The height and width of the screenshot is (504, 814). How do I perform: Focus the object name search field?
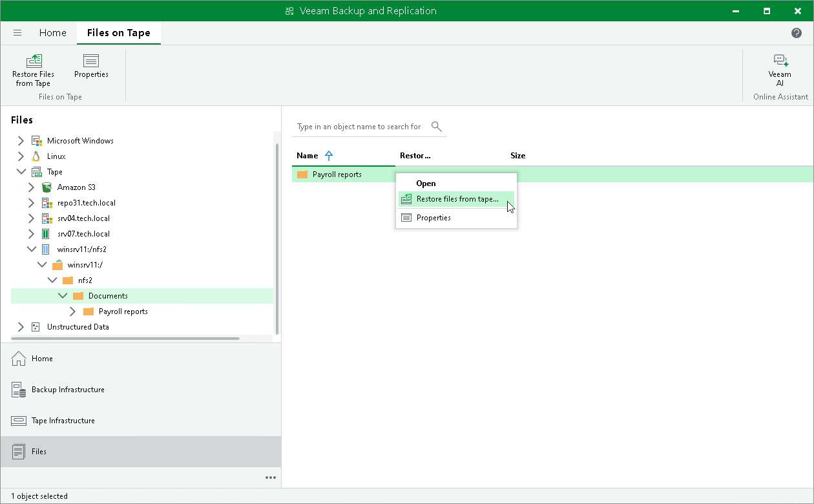click(359, 127)
